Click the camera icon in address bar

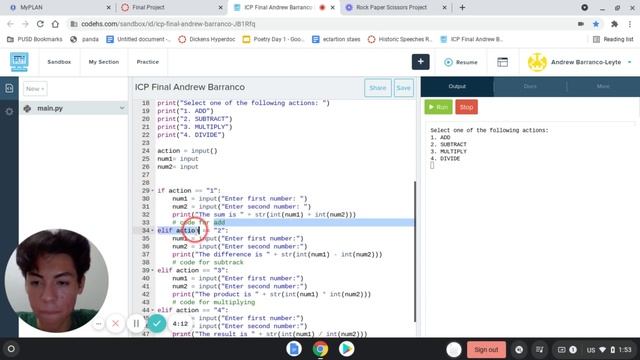581,24
